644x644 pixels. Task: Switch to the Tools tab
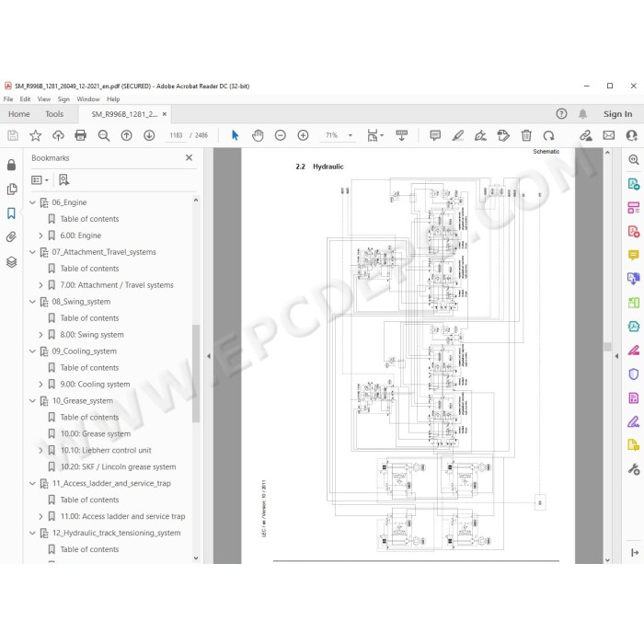coord(54,114)
